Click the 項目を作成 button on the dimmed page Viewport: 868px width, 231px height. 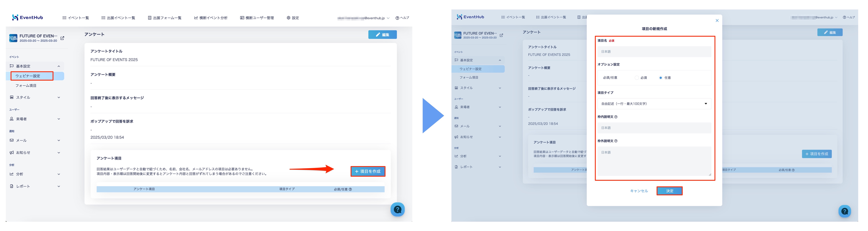pos(816,154)
